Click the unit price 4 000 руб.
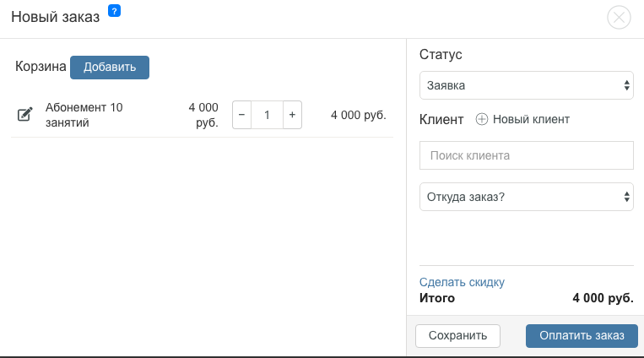This screenshot has height=358, width=644. click(203, 115)
